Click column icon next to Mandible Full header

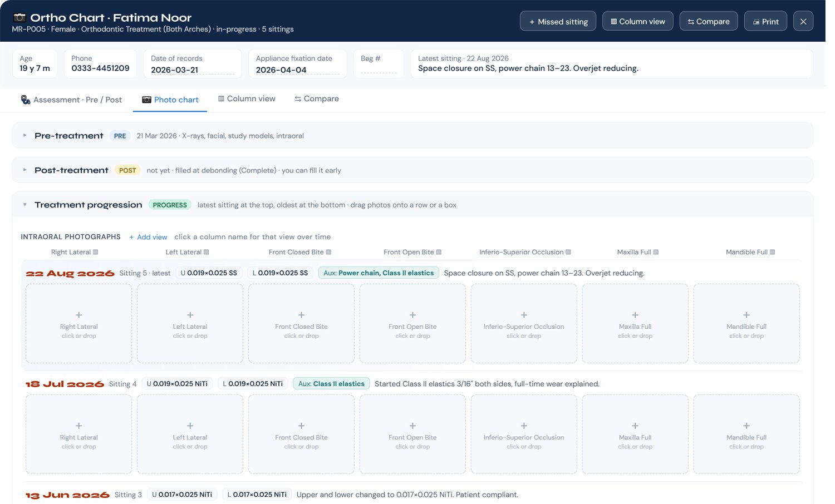coord(772,252)
